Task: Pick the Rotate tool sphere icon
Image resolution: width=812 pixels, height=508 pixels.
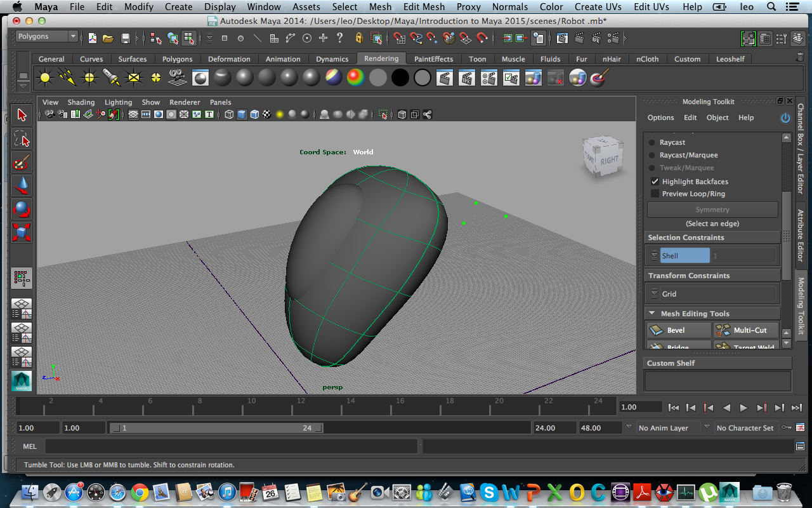Action: [22, 209]
